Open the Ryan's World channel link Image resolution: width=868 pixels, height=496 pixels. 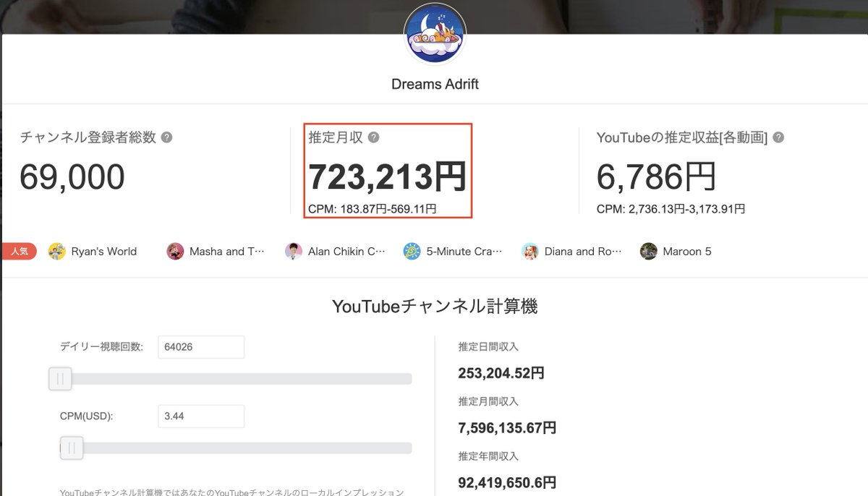pos(103,252)
